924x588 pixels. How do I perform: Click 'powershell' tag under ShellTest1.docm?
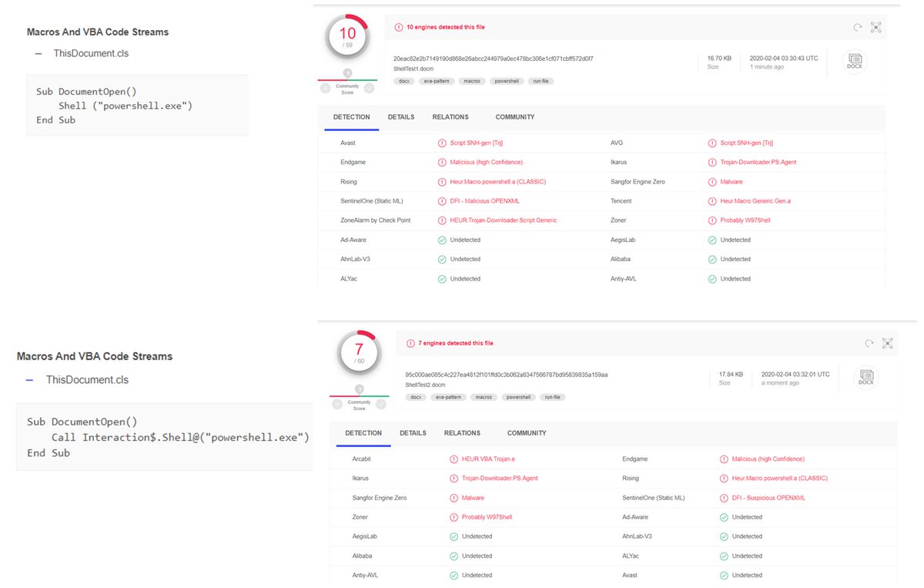coord(507,81)
